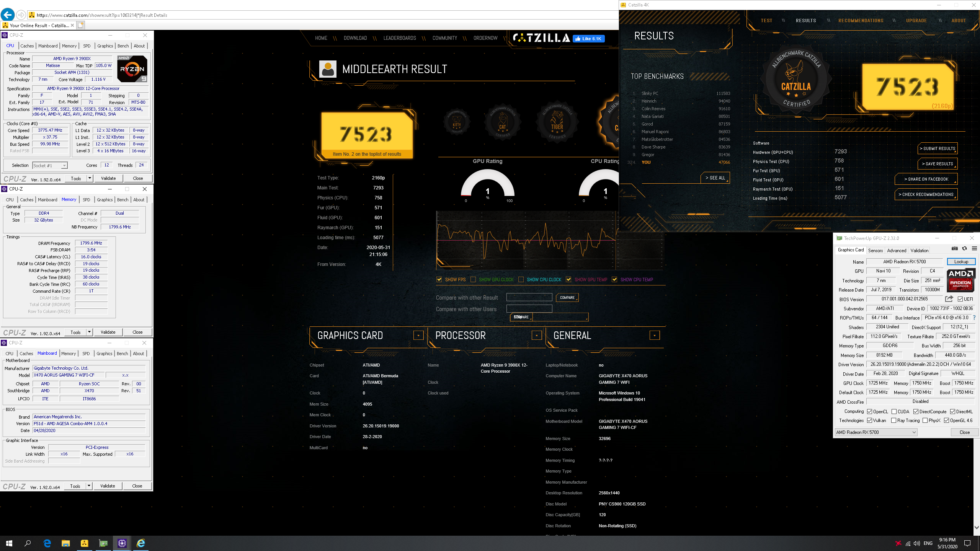
Task: Click the yellow 7523 score tile on the result page
Action: point(367,135)
